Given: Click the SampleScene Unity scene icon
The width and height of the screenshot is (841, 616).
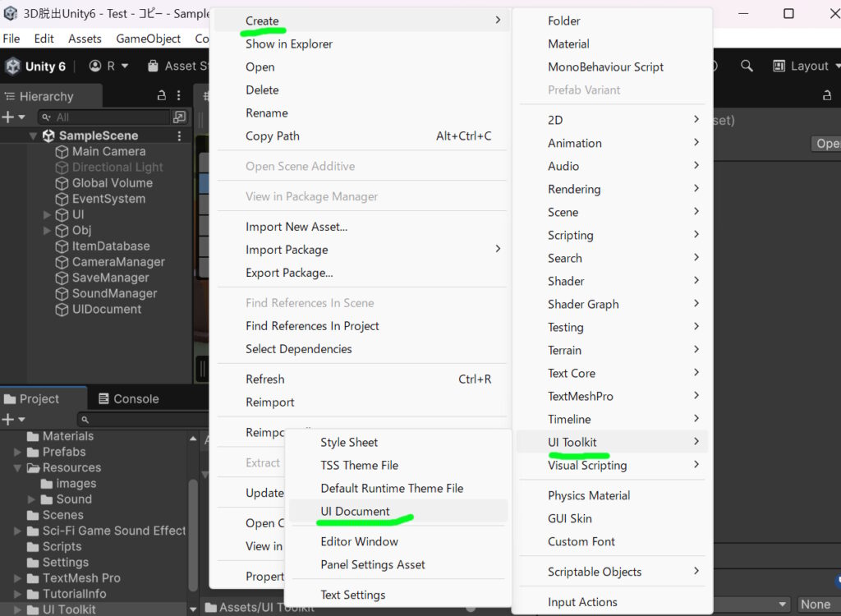Looking at the screenshot, I should point(48,136).
